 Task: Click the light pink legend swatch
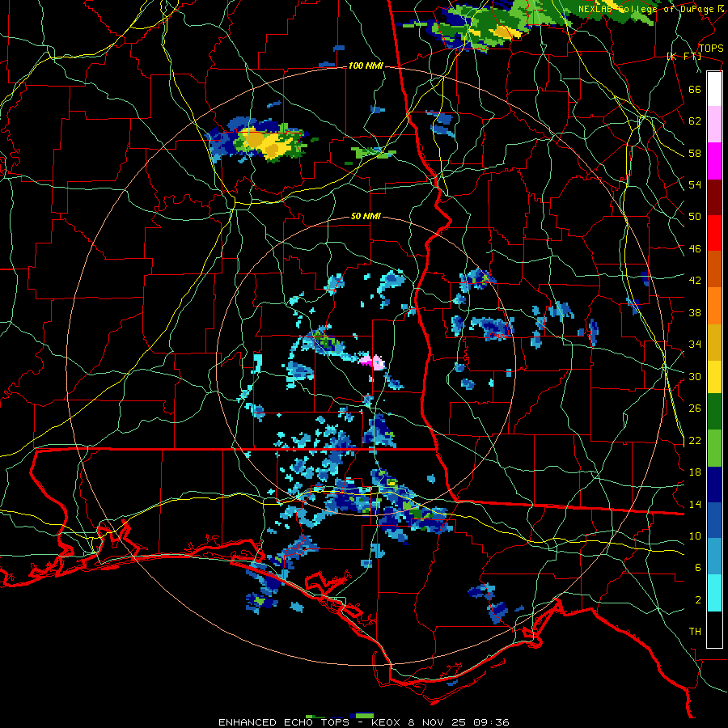pos(714,124)
